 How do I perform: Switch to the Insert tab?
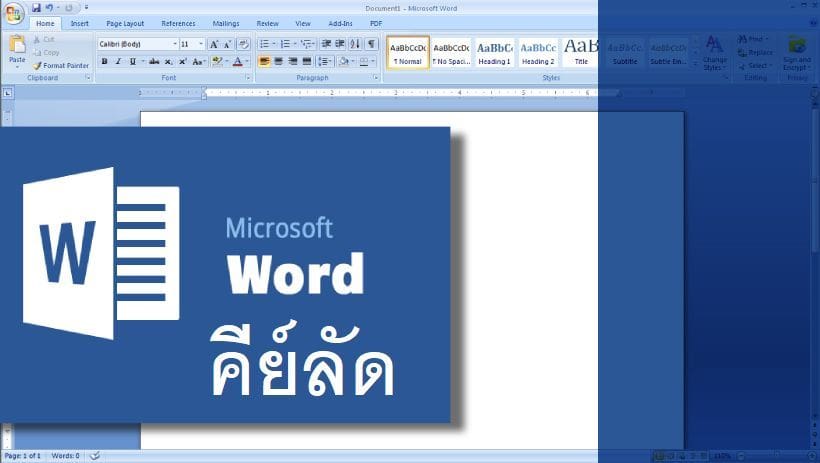[79, 24]
